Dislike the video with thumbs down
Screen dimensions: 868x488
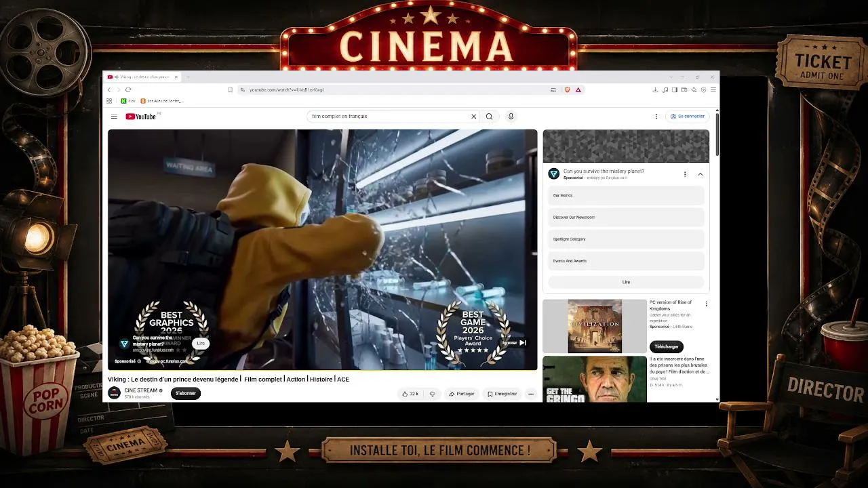pos(432,394)
